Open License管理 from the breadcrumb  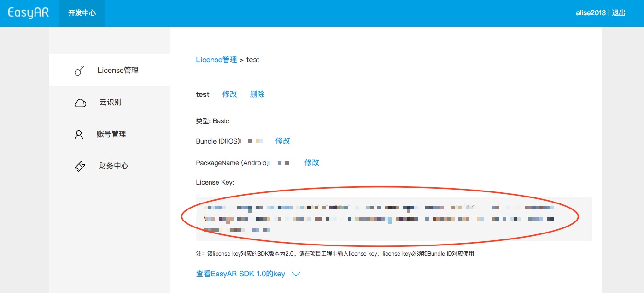coord(216,60)
